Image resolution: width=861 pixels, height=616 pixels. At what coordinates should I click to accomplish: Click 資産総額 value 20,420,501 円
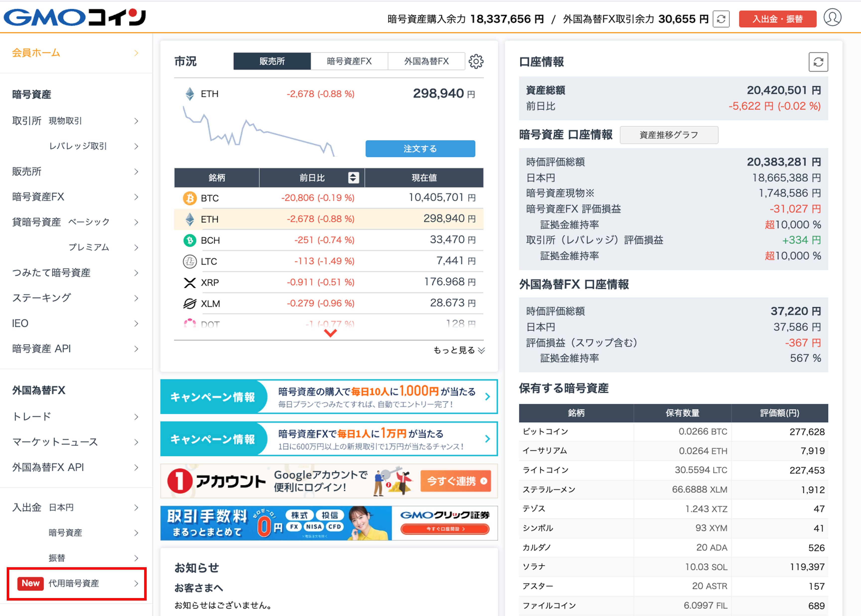pos(784,90)
